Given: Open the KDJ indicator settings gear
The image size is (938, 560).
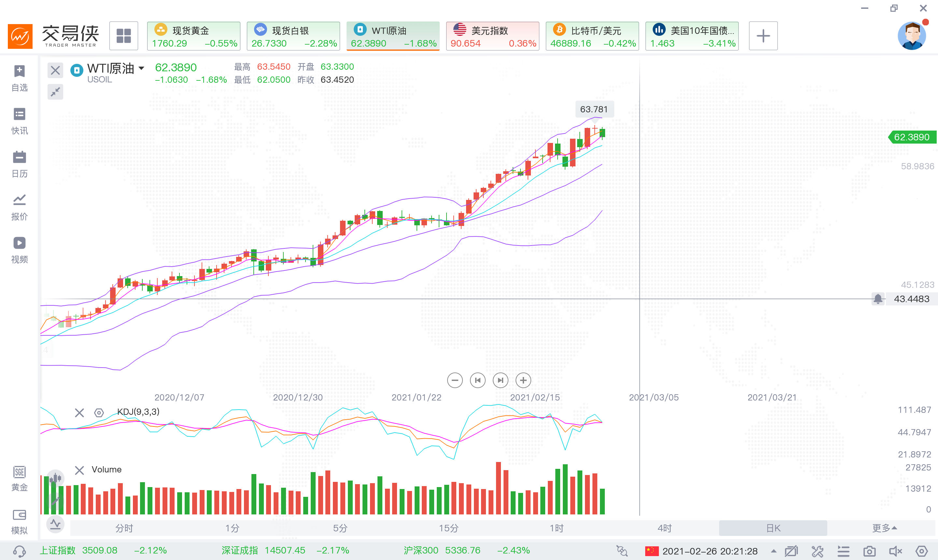Looking at the screenshot, I should pyautogui.click(x=99, y=413).
